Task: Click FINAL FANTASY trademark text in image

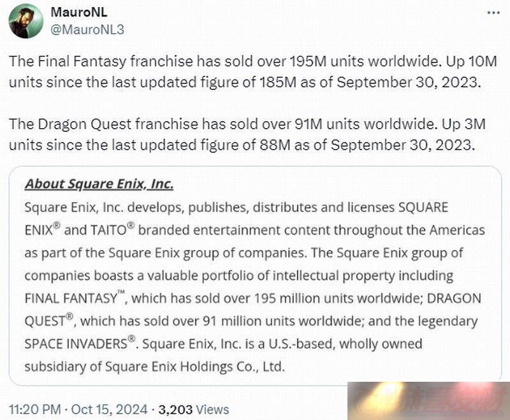Action: (75, 298)
